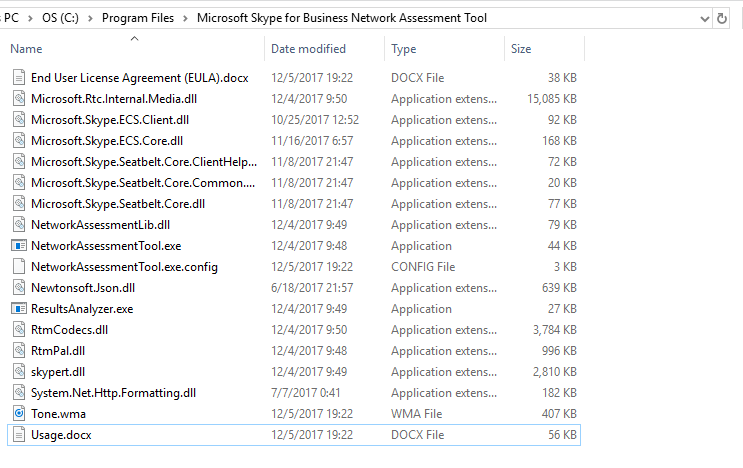Click the NetworkAssessmentTool.exe.config blank file icon
Viewport: 743px width, 468px height.
point(19,267)
